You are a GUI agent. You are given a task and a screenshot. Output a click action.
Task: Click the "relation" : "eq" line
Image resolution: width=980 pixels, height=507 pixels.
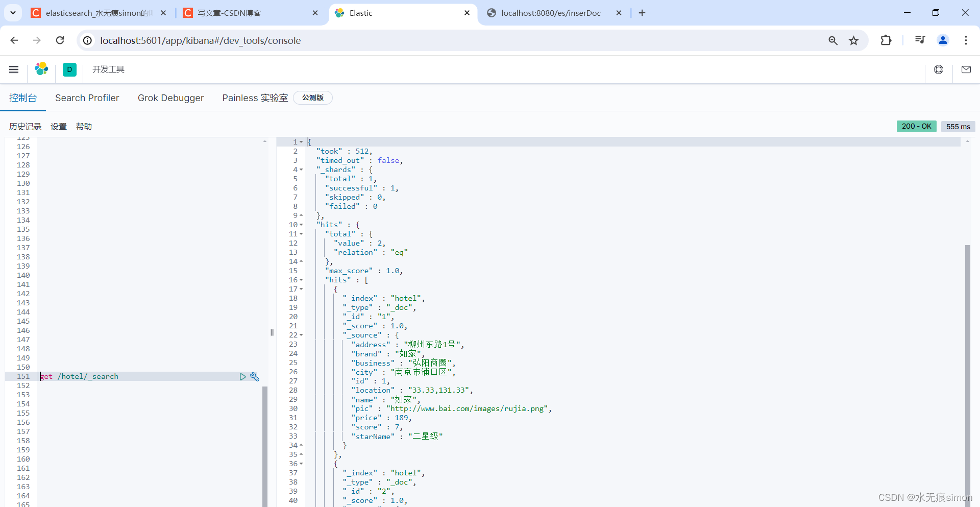tap(371, 252)
